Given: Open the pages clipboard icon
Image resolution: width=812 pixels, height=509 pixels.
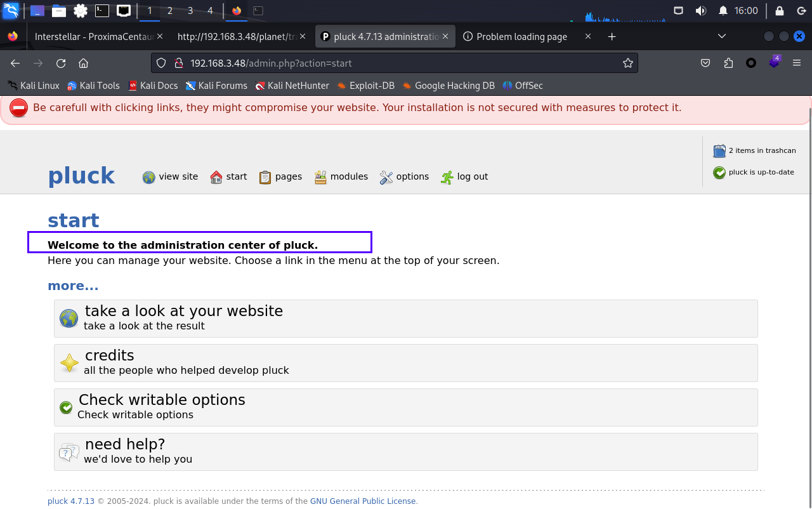Looking at the screenshot, I should tap(265, 177).
